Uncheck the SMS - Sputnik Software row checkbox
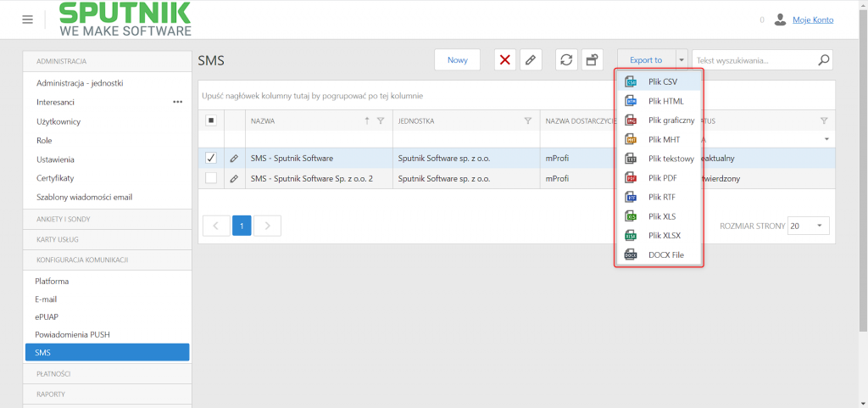Screen dimensions: 868x408 point(211,159)
